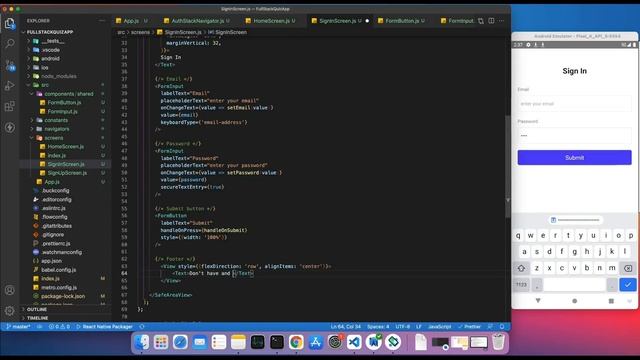Viewport: 640px width, 360px height.
Task: Open the Thunder Client lightning icon
Action: (x=9, y=127)
